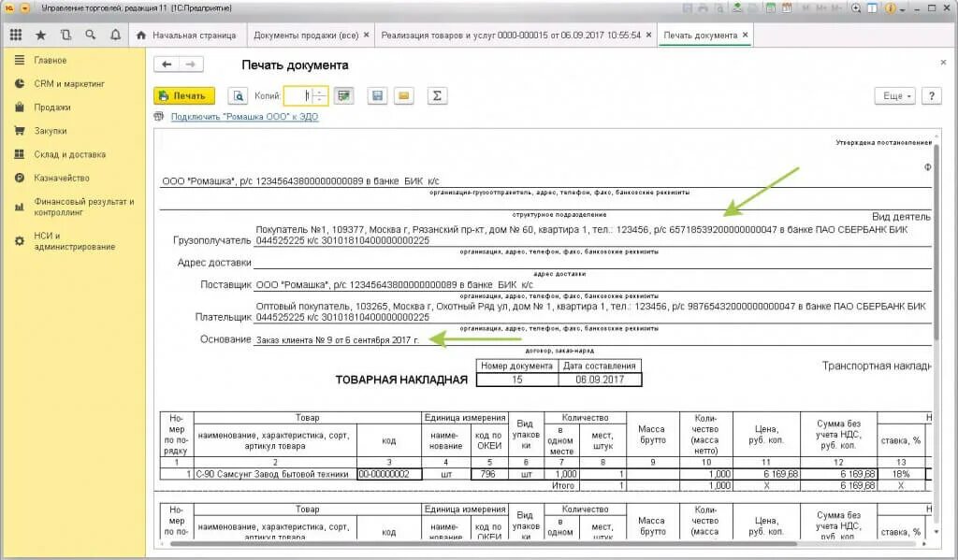
Task: Click product code cell 00-00000002
Action: [389, 474]
